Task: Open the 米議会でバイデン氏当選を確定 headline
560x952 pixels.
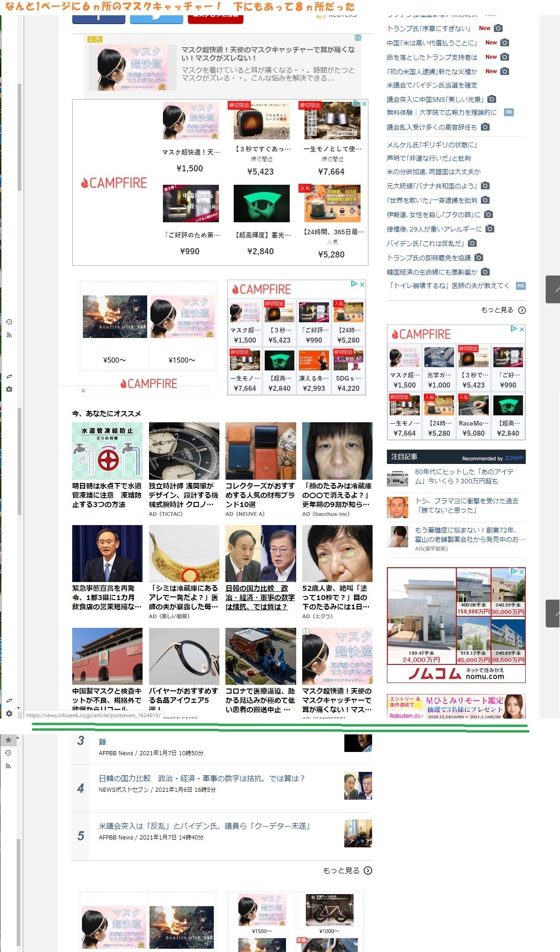Action: pyautogui.click(x=432, y=85)
